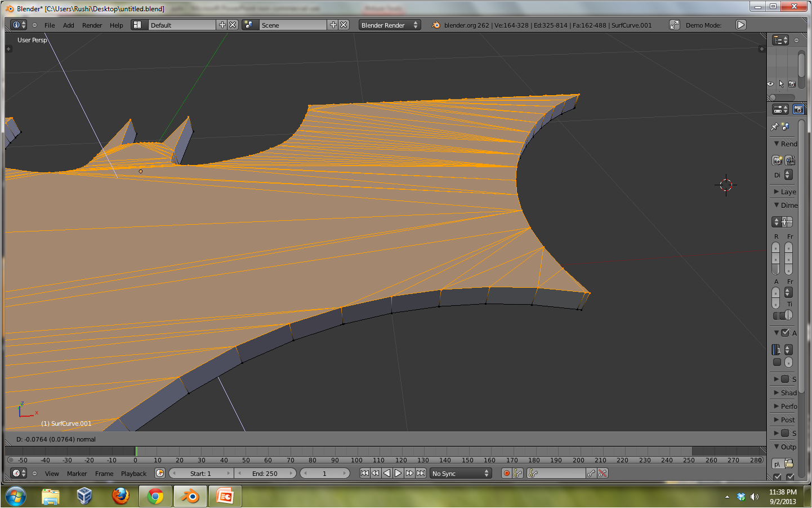Open the Display mode dropdown

(788, 175)
